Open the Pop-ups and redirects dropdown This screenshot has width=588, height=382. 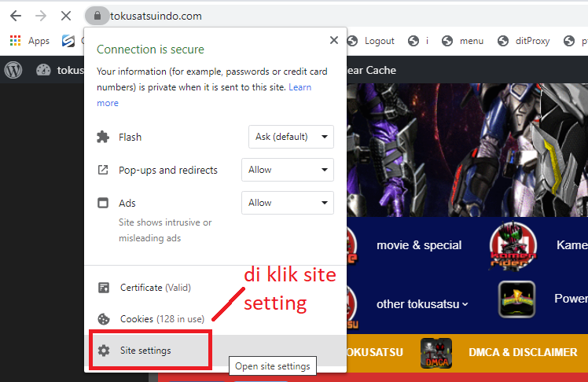click(x=288, y=170)
